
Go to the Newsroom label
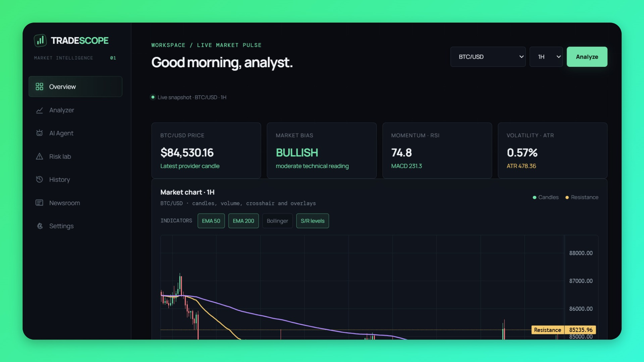(65, 203)
